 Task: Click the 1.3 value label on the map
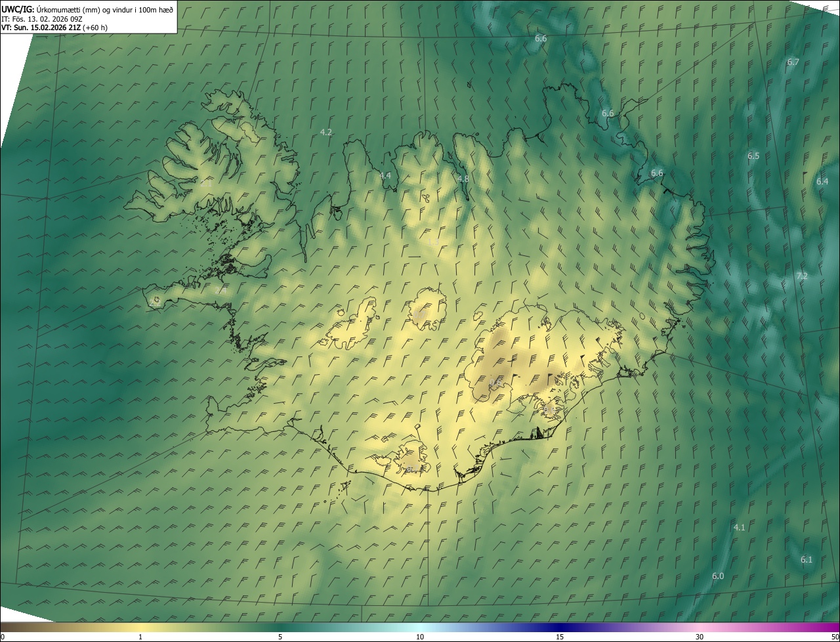pyautogui.click(x=433, y=242)
